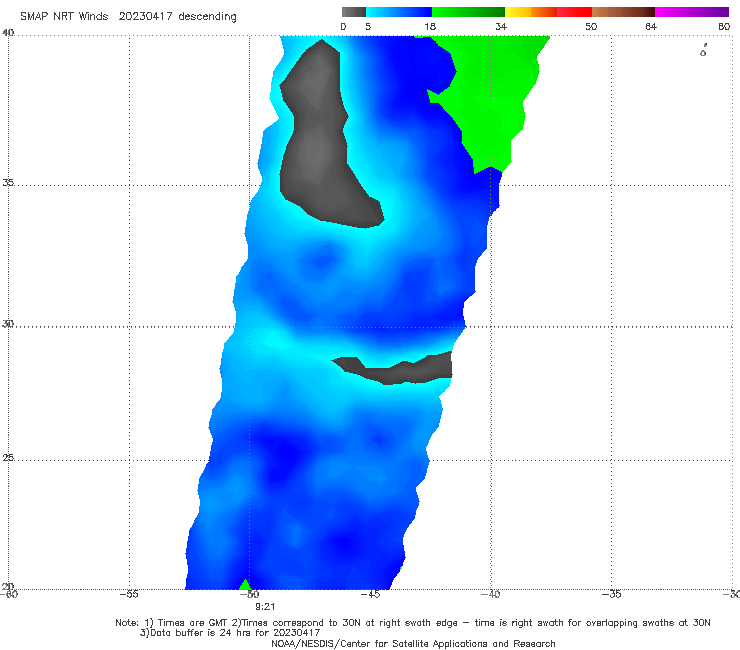740x650 pixels.
Task: Click the longitude axis label '-40'
Action: (x=490, y=594)
